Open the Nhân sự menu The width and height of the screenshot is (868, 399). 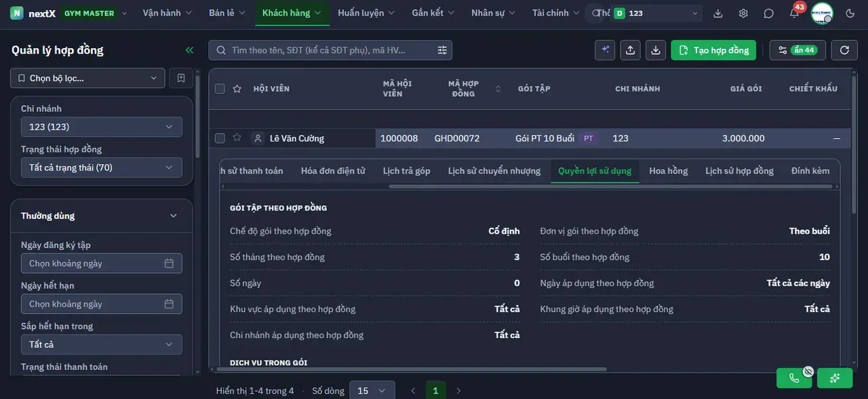click(x=493, y=13)
